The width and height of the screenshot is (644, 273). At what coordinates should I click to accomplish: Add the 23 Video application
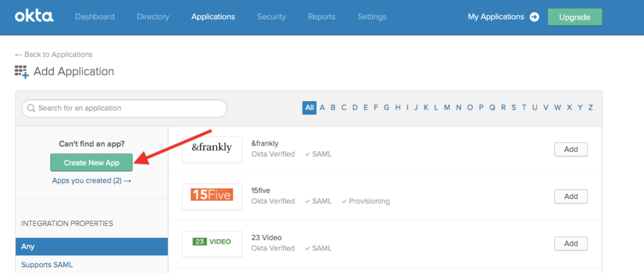tap(571, 243)
